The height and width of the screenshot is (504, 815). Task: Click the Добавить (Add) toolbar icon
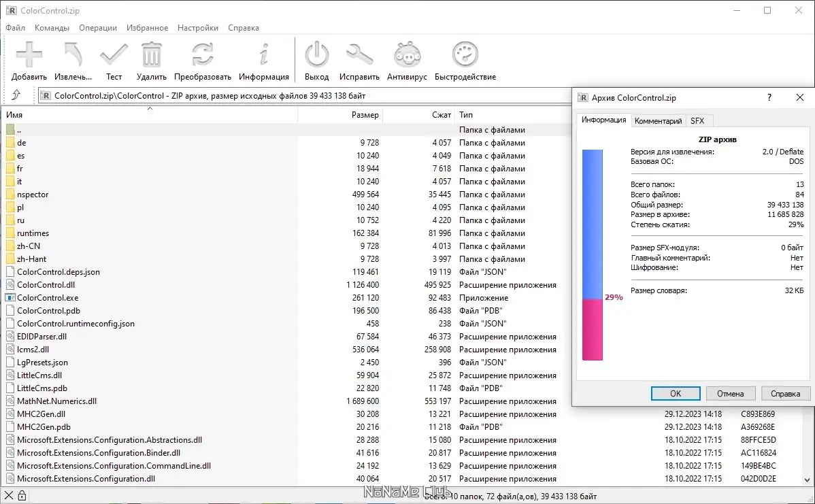pos(29,53)
